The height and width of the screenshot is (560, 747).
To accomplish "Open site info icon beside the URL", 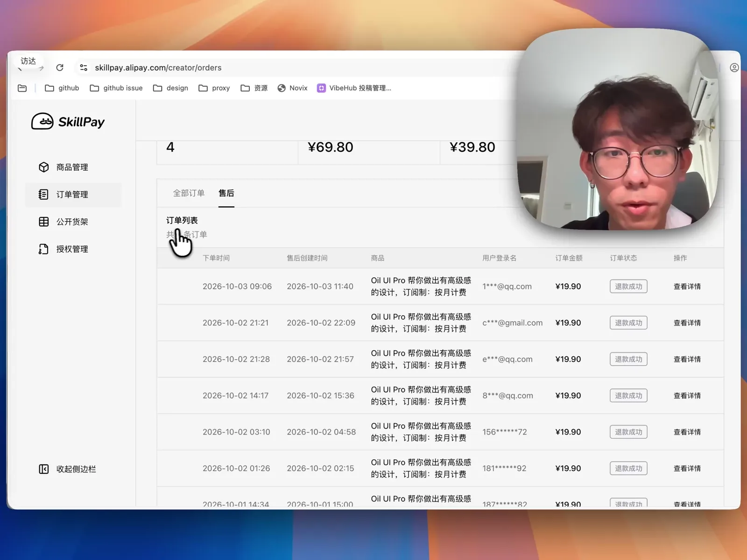I will 84,68.
